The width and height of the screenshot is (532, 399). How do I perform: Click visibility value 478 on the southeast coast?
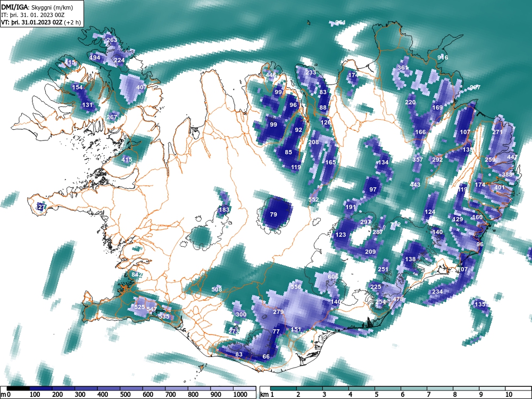point(398,299)
